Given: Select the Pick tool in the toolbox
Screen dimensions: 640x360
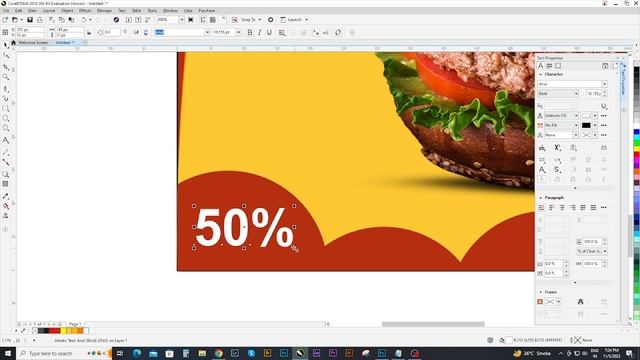Looking at the screenshot, I should click(x=6, y=45).
